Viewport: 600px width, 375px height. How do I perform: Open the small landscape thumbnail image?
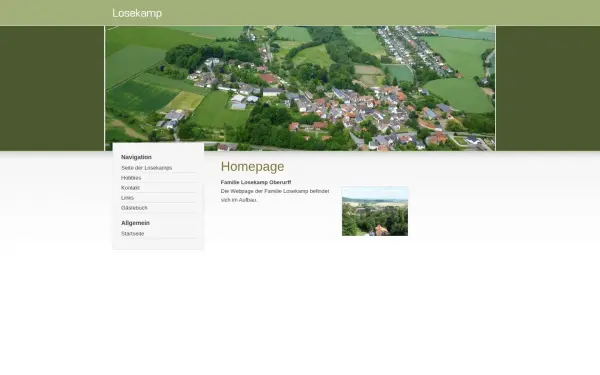pyautogui.click(x=375, y=211)
